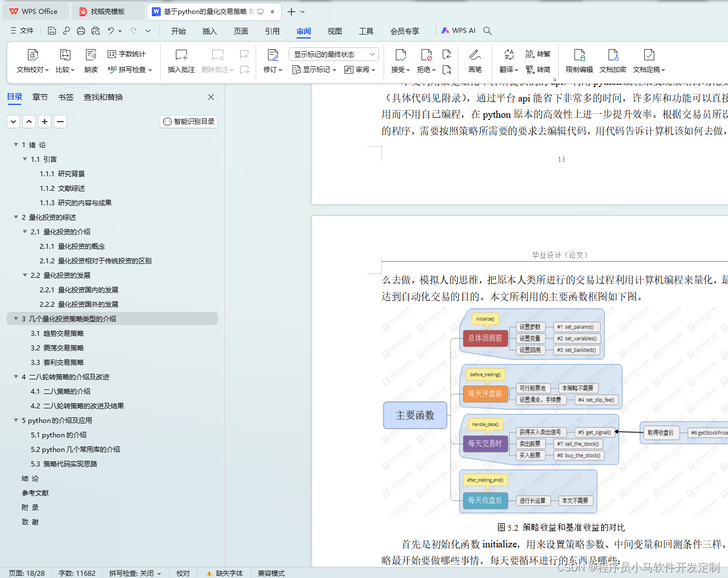The width and height of the screenshot is (728, 578).
Task: Jump to outline item 5.3 策略代码实现思路
Action: [x=64, y=464]
